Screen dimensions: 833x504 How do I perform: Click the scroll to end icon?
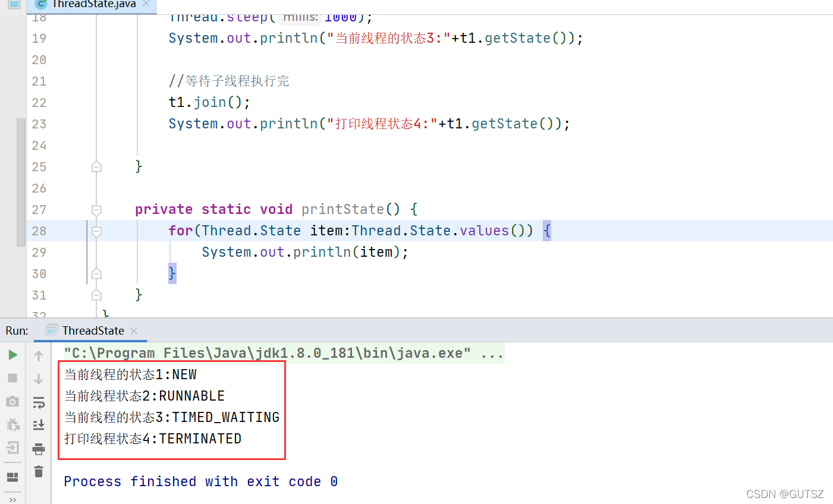coord(39,424)
